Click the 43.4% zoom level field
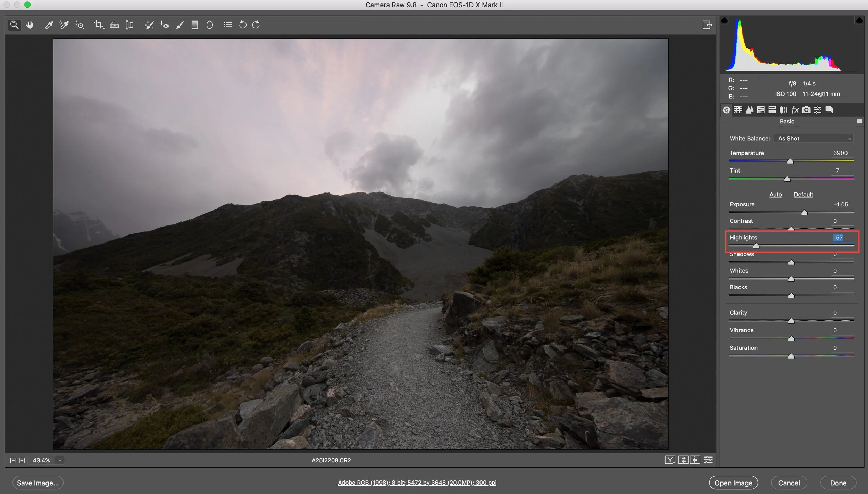This screenshot has width=868, height=494. pyautogui.click(x=41, y=460)
